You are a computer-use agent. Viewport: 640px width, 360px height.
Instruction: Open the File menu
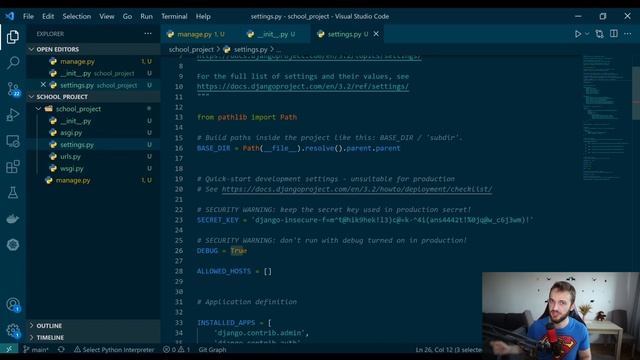pos(28,16)
